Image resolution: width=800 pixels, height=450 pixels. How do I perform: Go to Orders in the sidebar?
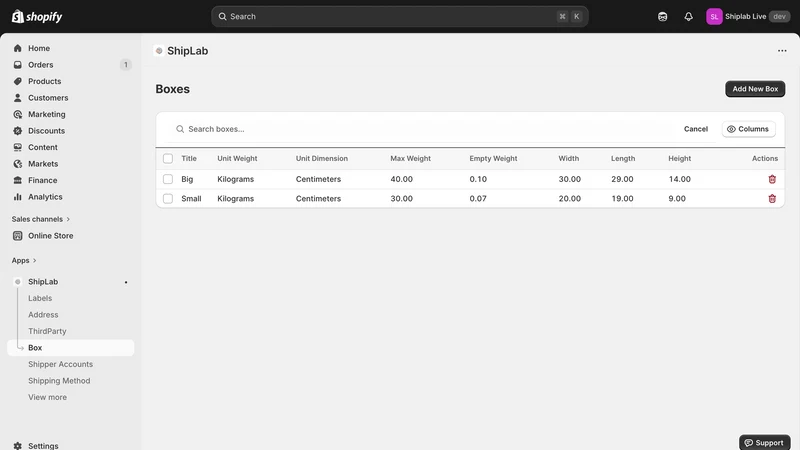coord(41,65)
